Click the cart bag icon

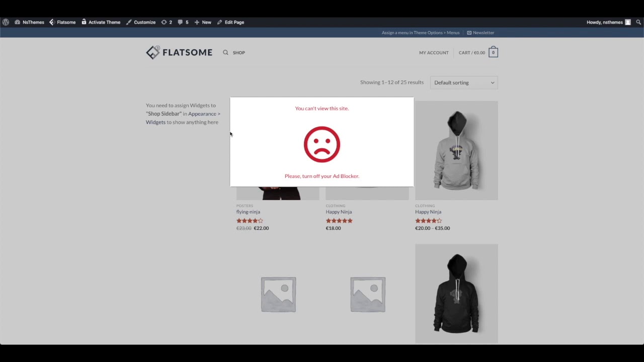493,52
